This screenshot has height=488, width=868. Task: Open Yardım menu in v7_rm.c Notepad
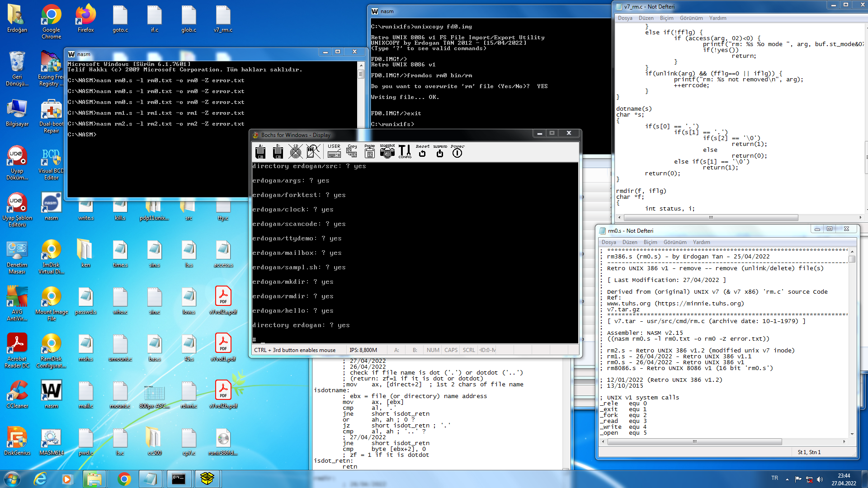(717, 18)
